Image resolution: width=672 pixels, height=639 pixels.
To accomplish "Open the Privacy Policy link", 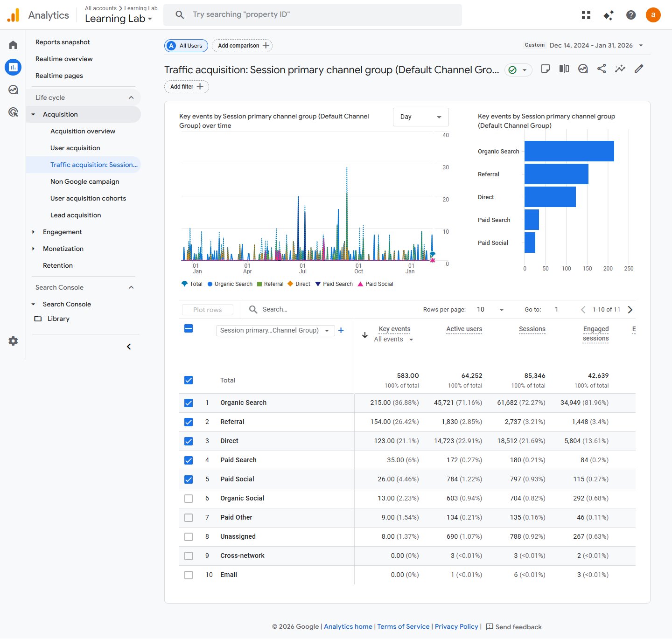I will click(x=456, y=626).
